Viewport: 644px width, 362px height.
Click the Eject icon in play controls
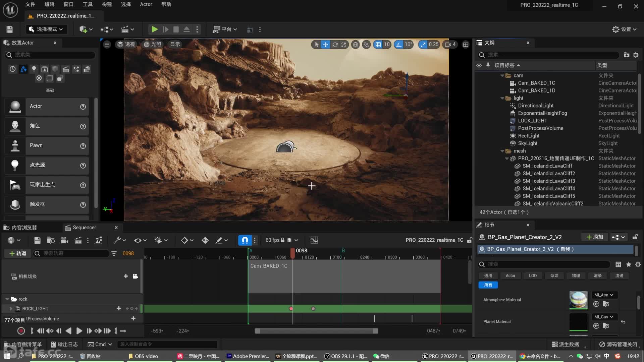point(186,29)
